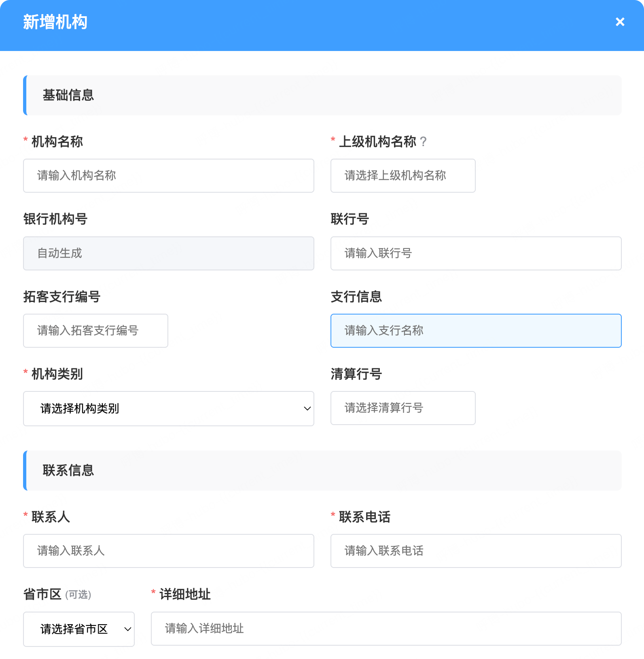Focus the 联行号 input field

(476, 253)
